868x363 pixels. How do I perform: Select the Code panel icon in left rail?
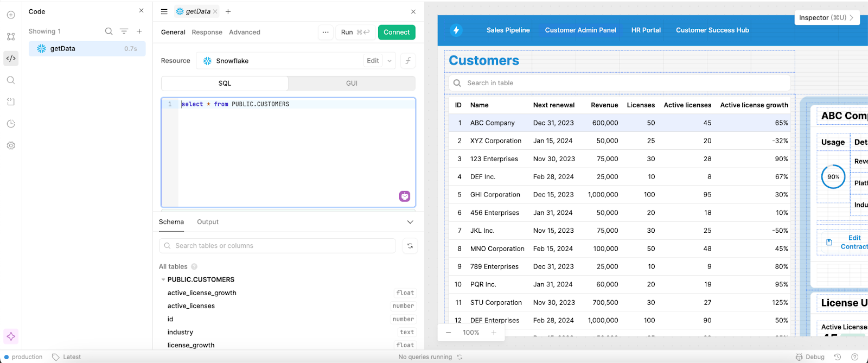point(11,59)
